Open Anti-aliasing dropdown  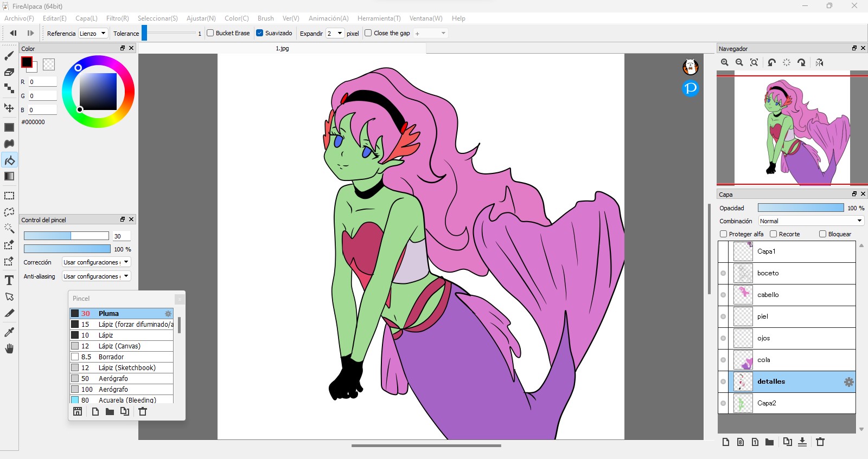pos(96,276)
